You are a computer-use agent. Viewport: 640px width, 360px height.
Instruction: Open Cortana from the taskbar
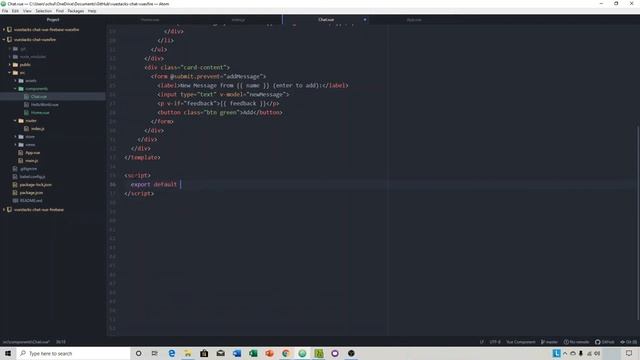[138, 353]
